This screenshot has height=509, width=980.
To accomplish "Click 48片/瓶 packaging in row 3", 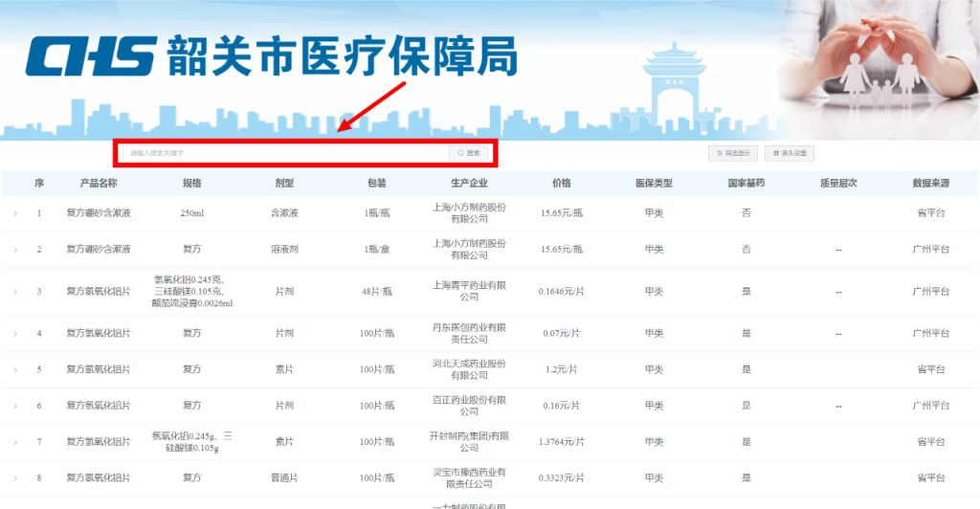I will [x=377, y=292].
